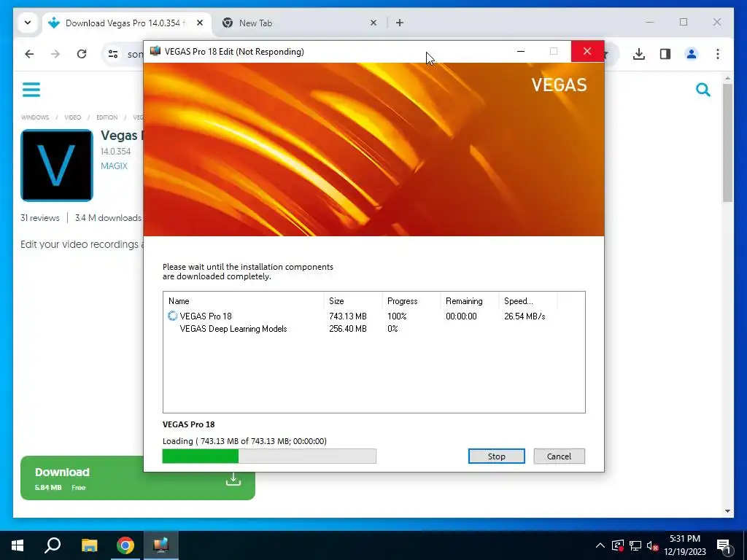Go back in Chrome browser
This screenshot has width=747, height=560.
(x=29, y=54)
